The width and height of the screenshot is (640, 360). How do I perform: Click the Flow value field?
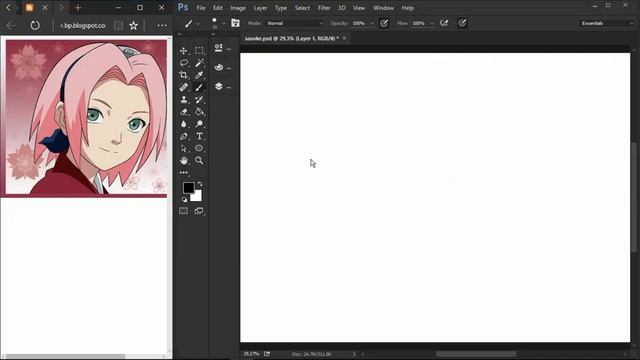point(420,23)
